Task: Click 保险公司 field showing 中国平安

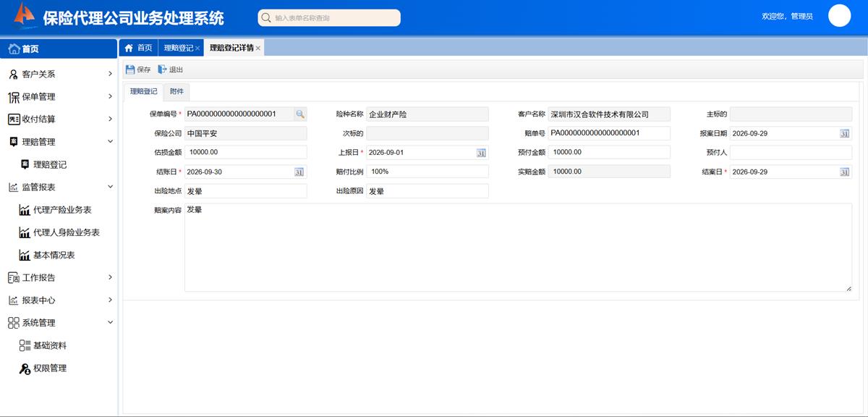Action: click(x=246, y=133)
